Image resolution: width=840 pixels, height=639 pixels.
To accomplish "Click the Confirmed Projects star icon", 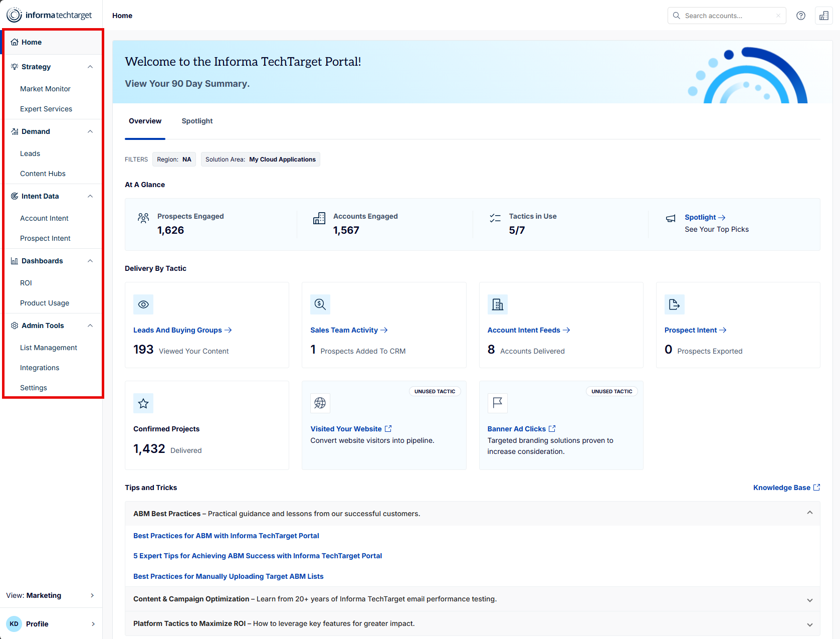I will coord(143,403).
